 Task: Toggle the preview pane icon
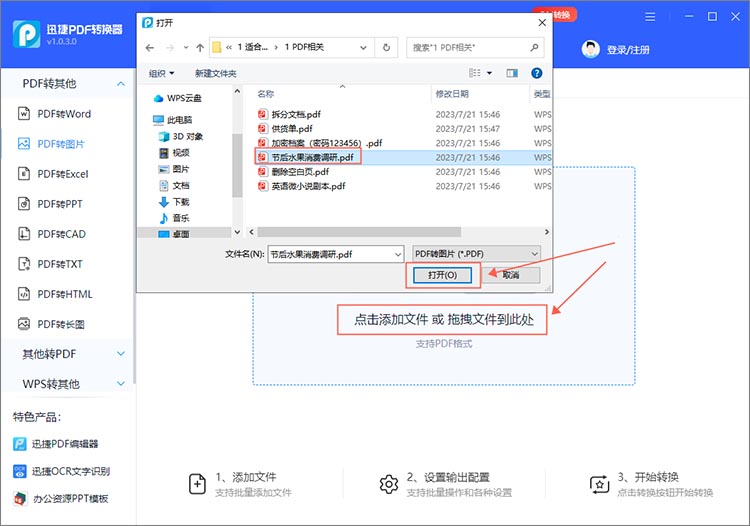pyautogui.click(x=512, y=73)
